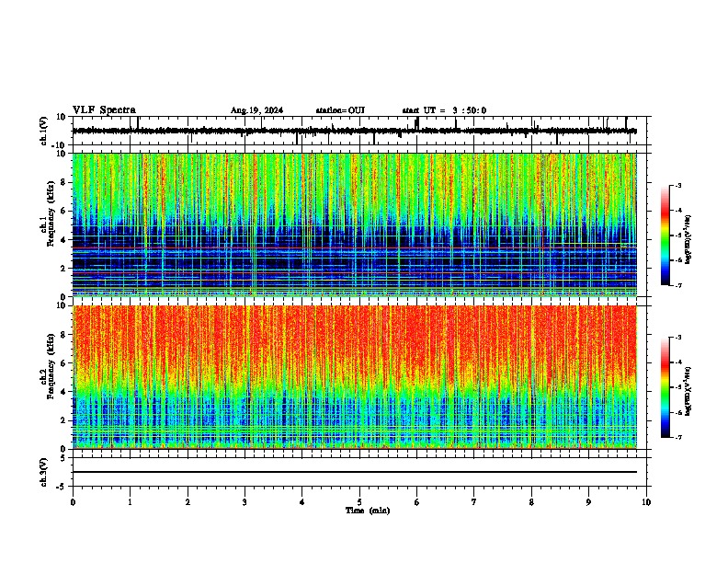Click the ch.2 PSD color bar
The height and width of the screenshot is (563, 728).
[665, 387]
